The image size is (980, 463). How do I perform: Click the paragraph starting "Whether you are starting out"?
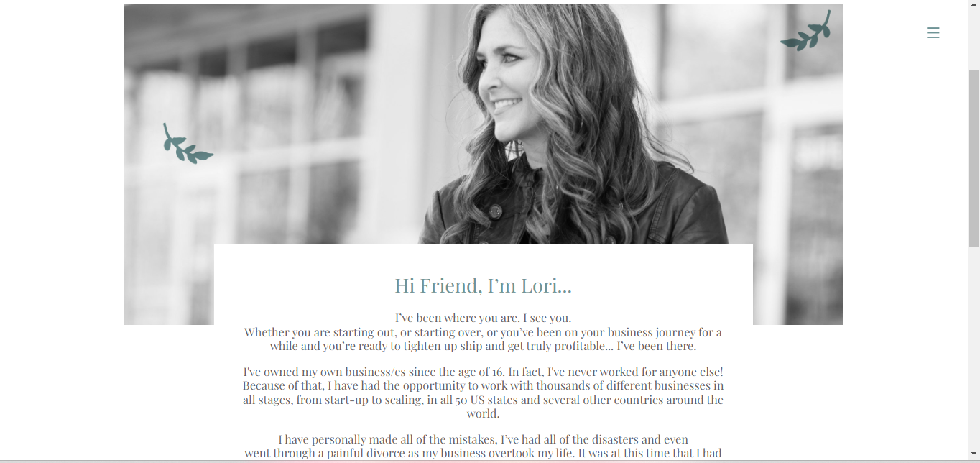483,339
